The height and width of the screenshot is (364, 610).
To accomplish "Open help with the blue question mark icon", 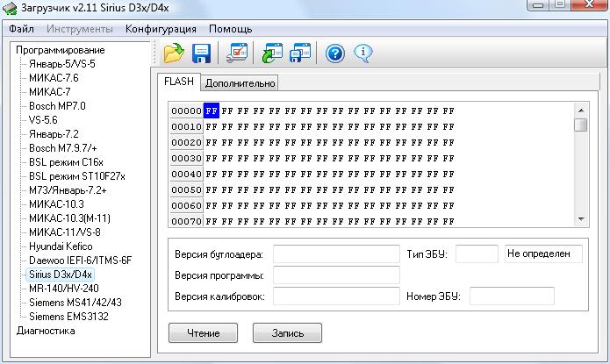I will point(335,53).
